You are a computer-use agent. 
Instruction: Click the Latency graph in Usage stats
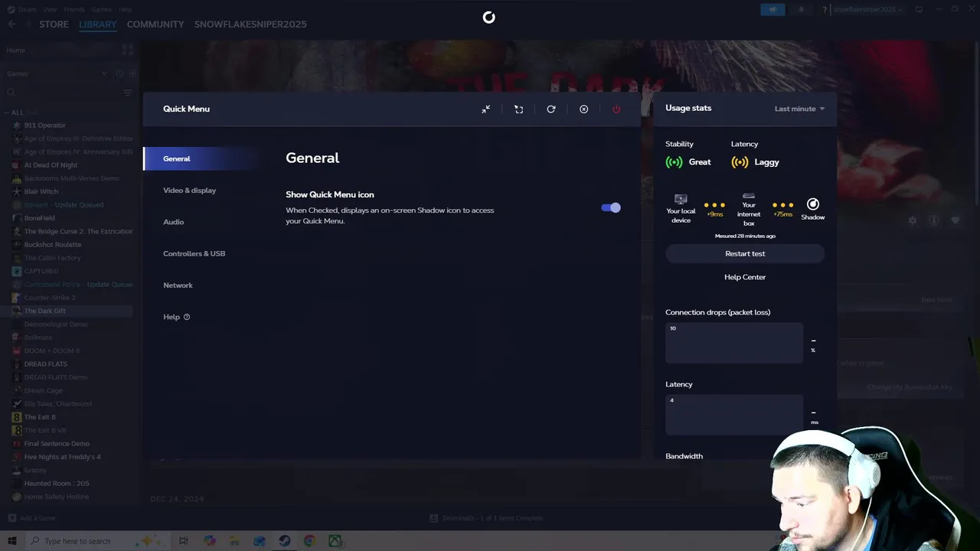734,415
